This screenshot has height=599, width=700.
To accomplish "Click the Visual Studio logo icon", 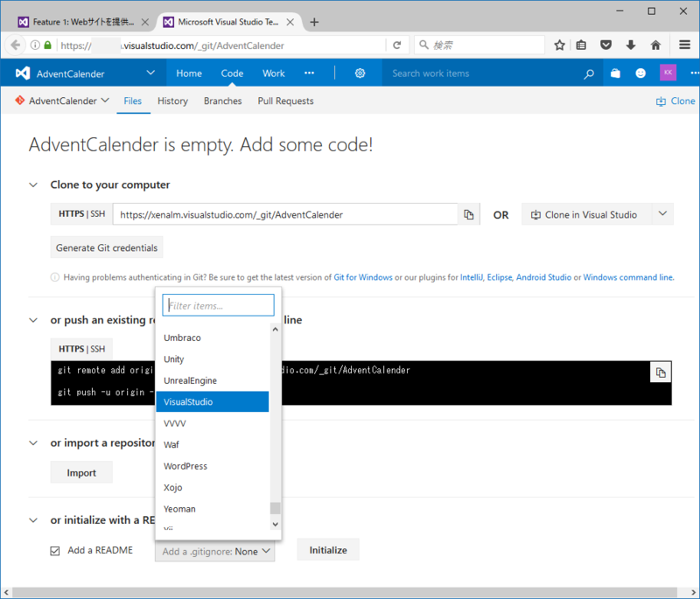I will point(23,73).
